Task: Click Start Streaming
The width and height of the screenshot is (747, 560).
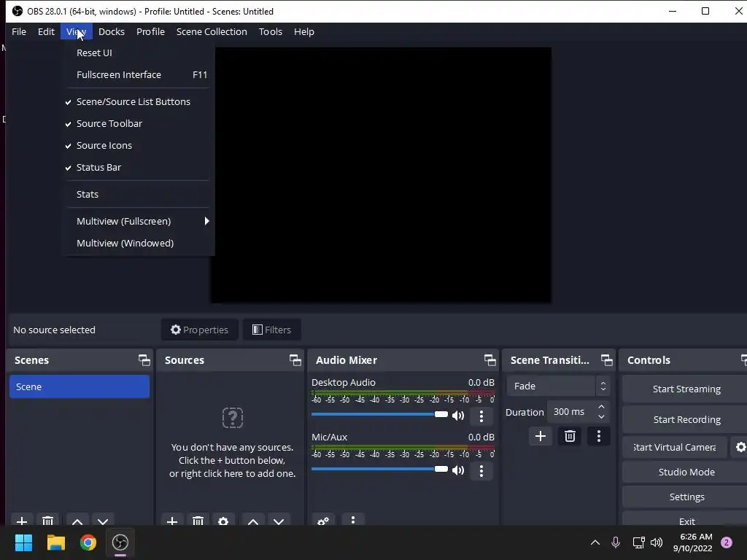Action: click(686, 389)
